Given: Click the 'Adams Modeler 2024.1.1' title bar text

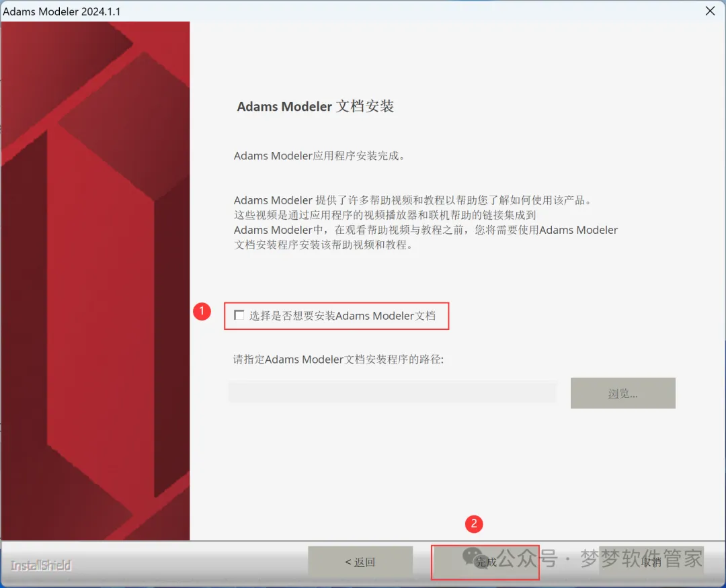Looking at the screenshot, I should point(62,11).
